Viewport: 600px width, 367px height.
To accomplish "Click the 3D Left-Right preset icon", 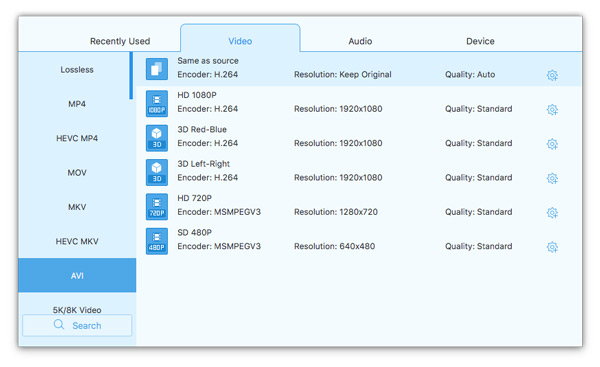I will pyautogui.click(x=157, y=172).
